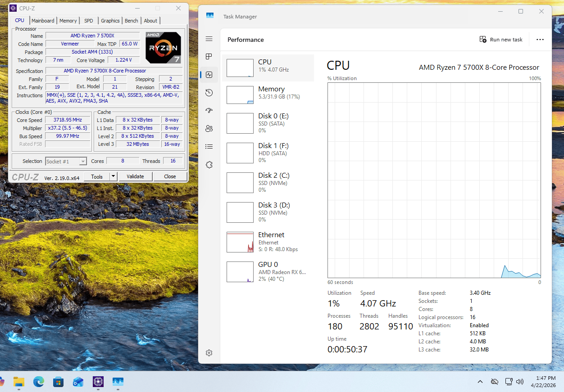Switch to CPU tab in CPU-Z
The height and width of the screenshot is (392, 564).
point(20,20)
